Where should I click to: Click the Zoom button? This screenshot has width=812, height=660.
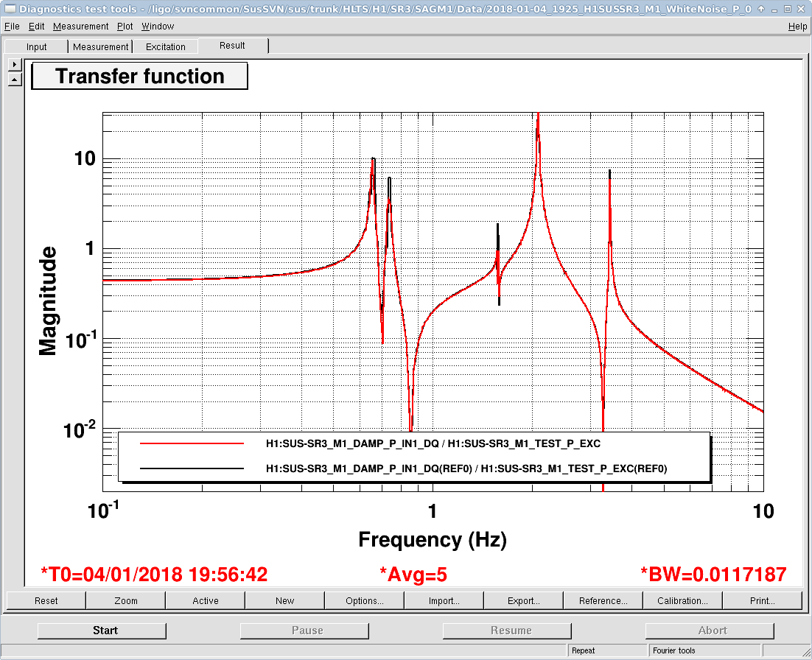[126, 600]
